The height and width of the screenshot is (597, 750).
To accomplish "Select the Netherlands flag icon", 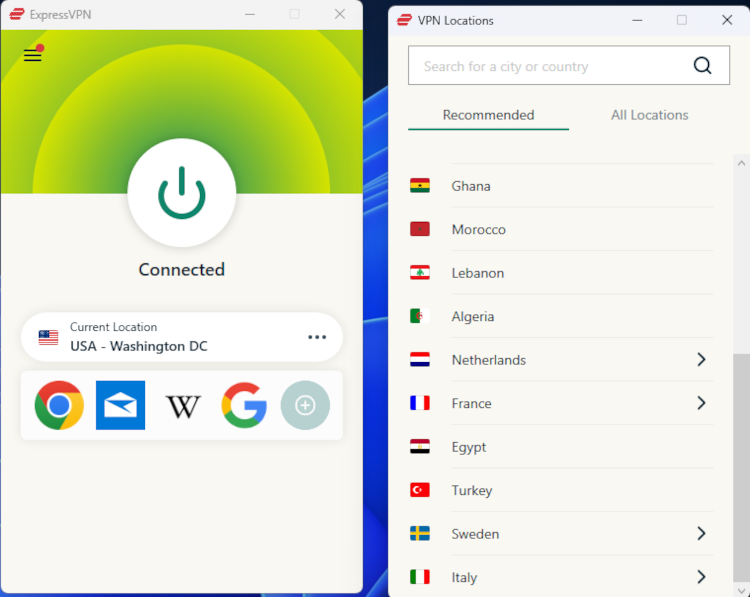I will pyautogui.click(x=420, y=360).
